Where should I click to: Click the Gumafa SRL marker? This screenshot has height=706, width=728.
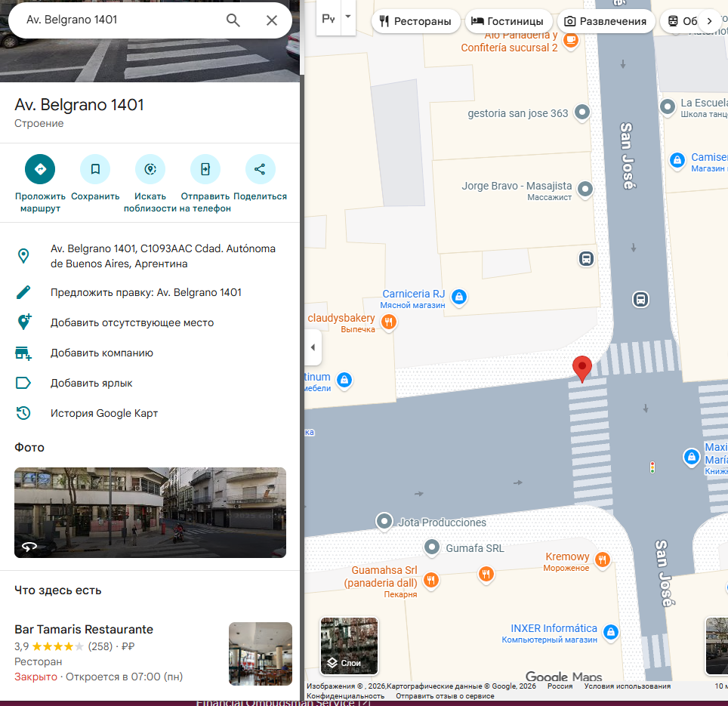tap(432, 547)
